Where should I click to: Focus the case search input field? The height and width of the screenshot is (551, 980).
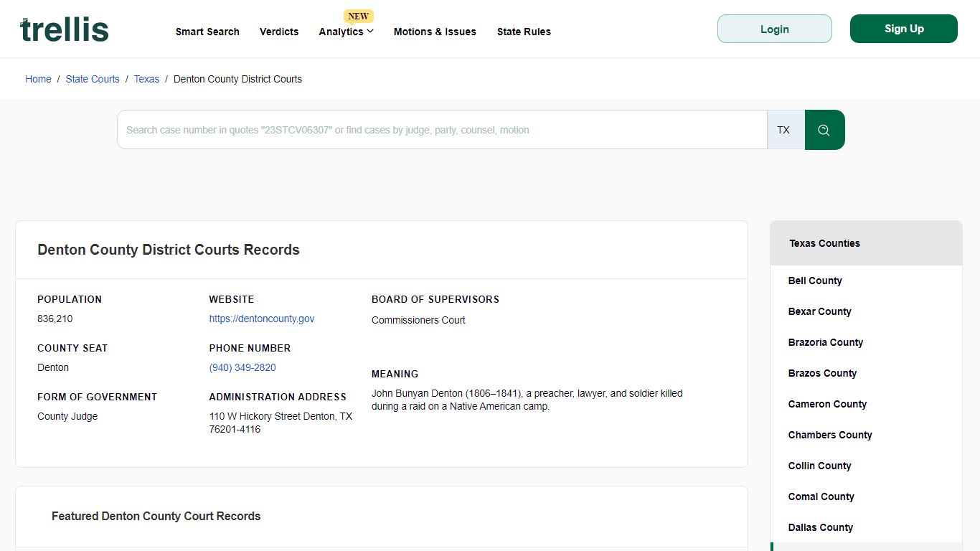[x=442, y=130]
